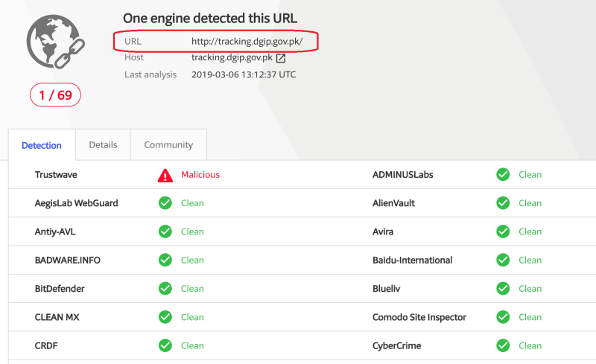596x364 pixels.
Task: Click the green check icon for CLEAN MX
Action: [165, 317]
